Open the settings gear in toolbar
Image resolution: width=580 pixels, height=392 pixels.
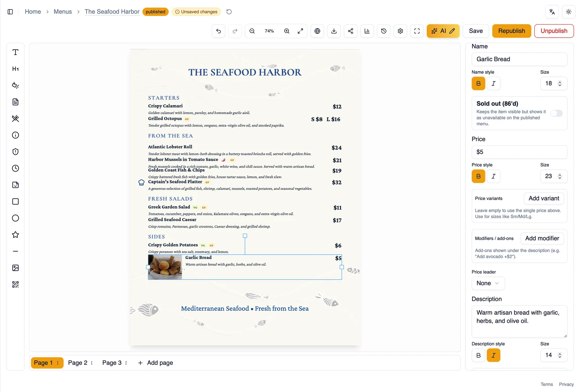401,31
